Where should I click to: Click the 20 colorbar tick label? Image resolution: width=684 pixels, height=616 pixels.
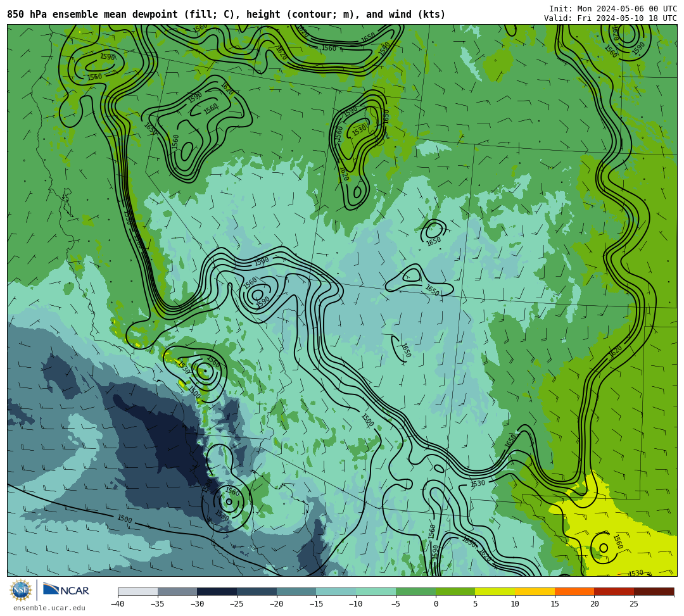point(594,604)
